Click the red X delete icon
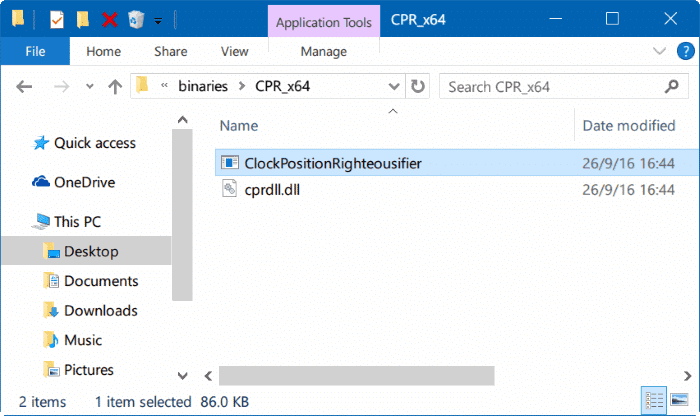 [x=109, y=20]
